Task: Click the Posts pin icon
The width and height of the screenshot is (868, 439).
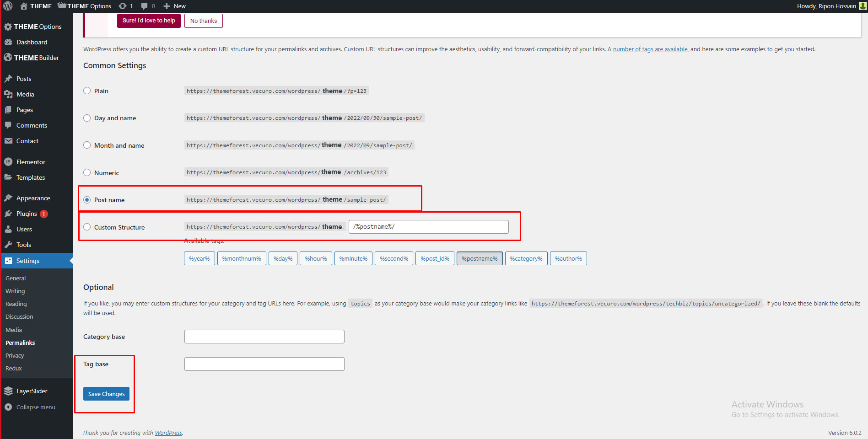Action: [8, 79]
